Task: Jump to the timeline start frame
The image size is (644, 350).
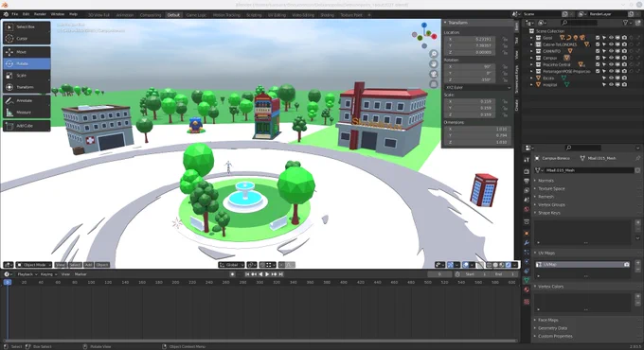Action: pyautogui.click(x=247, y=274)
